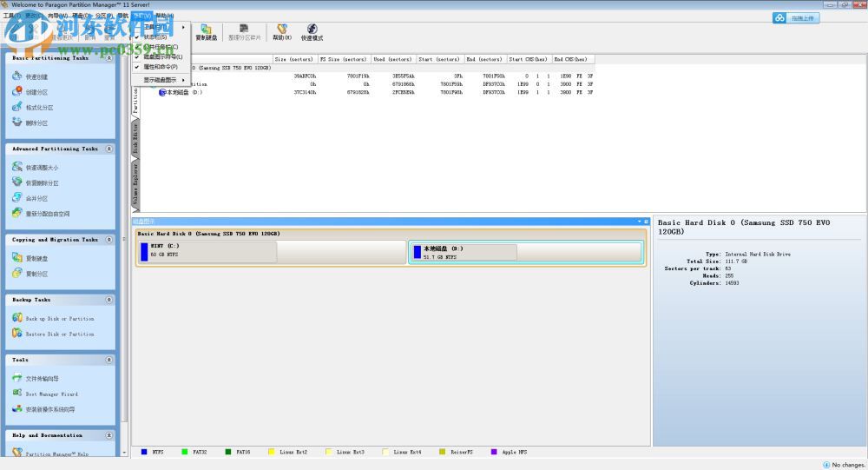Click the sidebar scrollbar down arrow

click(124, 453)
